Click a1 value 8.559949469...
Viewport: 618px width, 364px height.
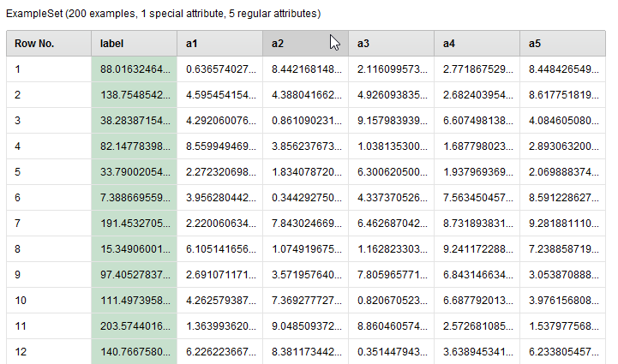(220, 146)
